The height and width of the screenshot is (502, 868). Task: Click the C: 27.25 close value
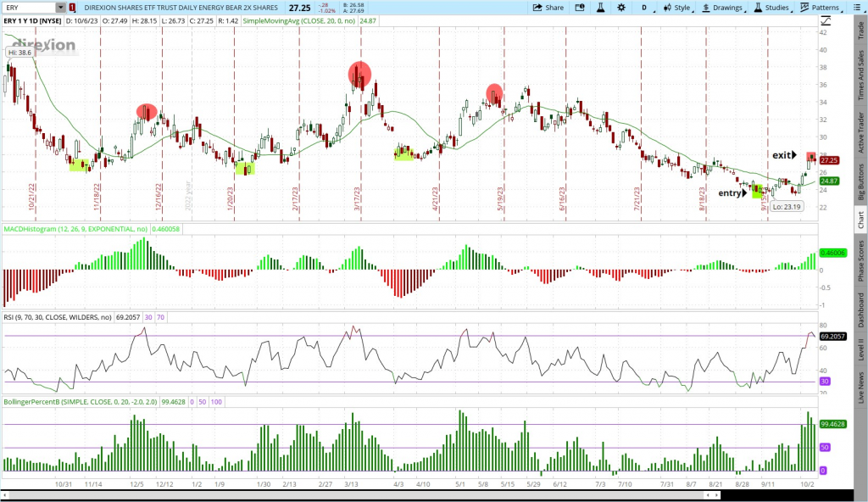pyautogui.click(x=202, y=21)
